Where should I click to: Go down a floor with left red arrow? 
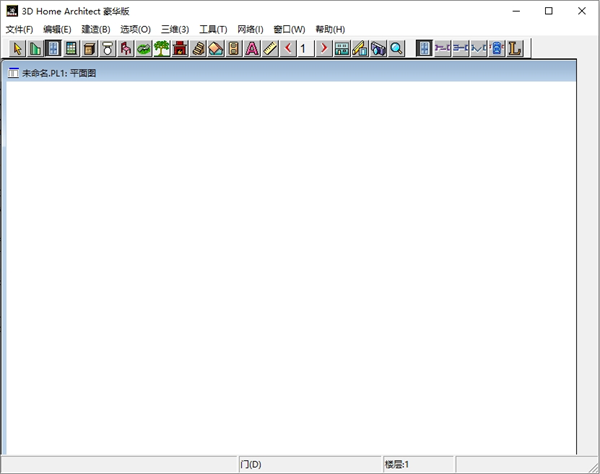click(x=287, y=48)
